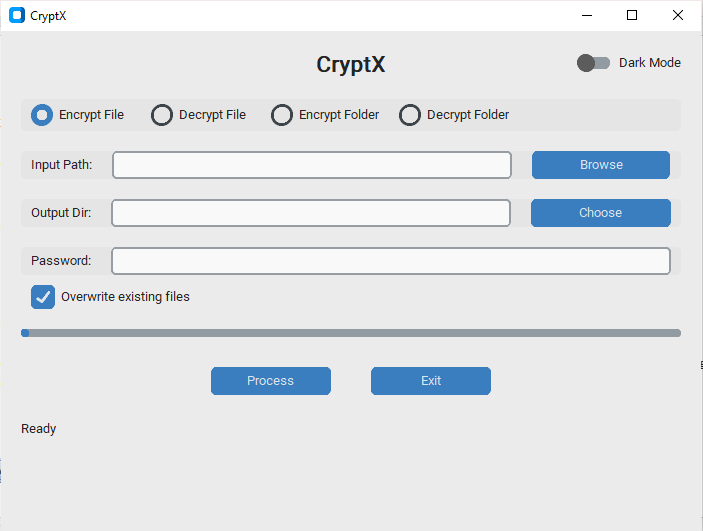Select the Encrypt File radio button
This screenshot has width=703, height=531.
42,115
